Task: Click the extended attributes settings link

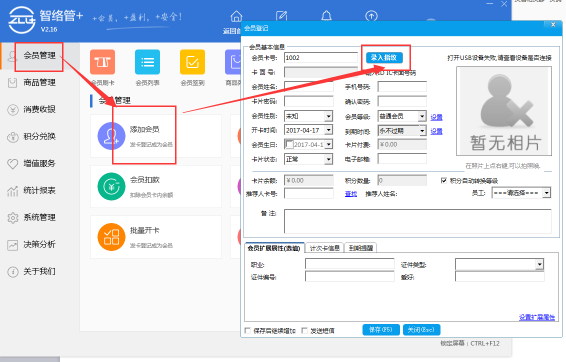Action: point(536,317)
